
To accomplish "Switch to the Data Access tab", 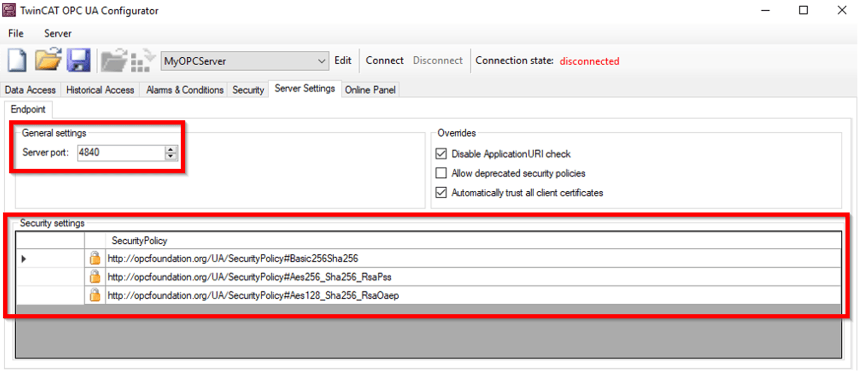I will coord(30,90).
